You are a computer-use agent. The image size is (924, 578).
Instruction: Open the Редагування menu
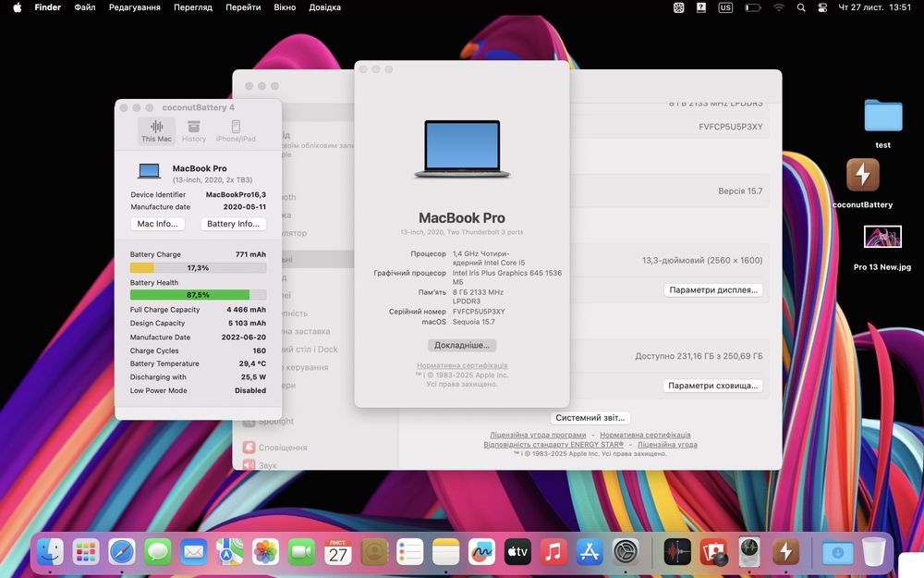(134, 7)
